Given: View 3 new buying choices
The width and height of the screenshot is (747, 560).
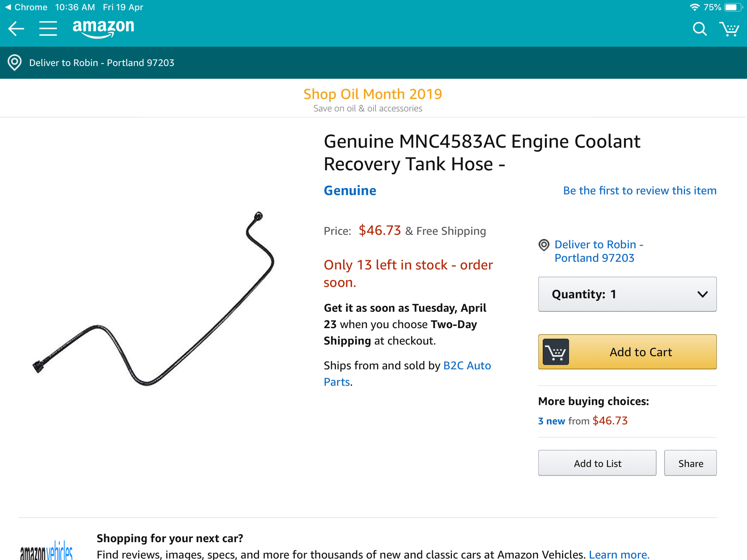Looking at the screenshot, I should [551, 421].
